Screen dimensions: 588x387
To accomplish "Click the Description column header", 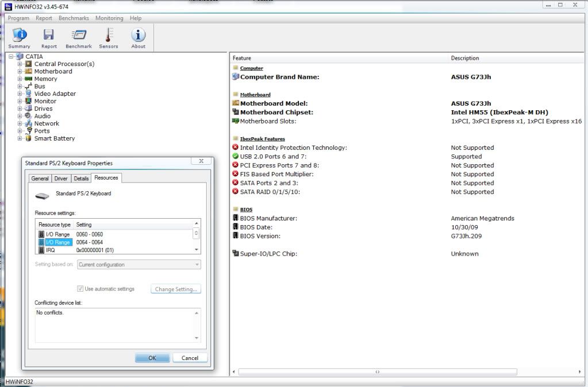I will coord(517,58).
